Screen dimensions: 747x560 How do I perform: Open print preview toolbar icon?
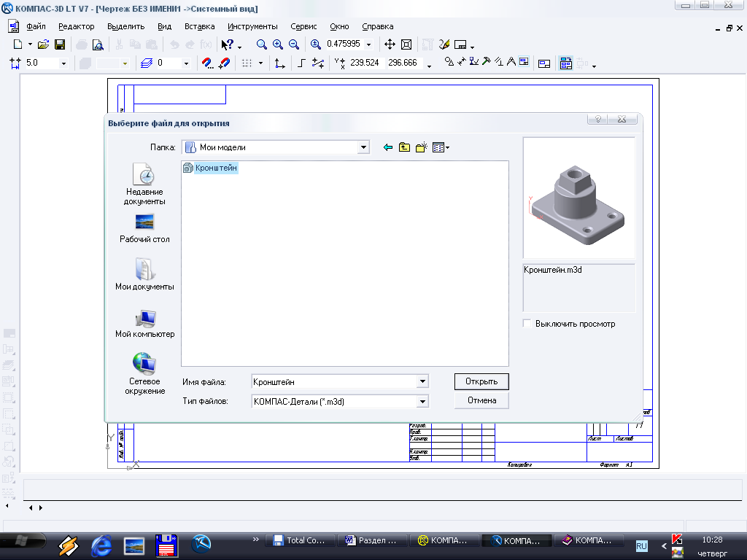click(98, 44)
